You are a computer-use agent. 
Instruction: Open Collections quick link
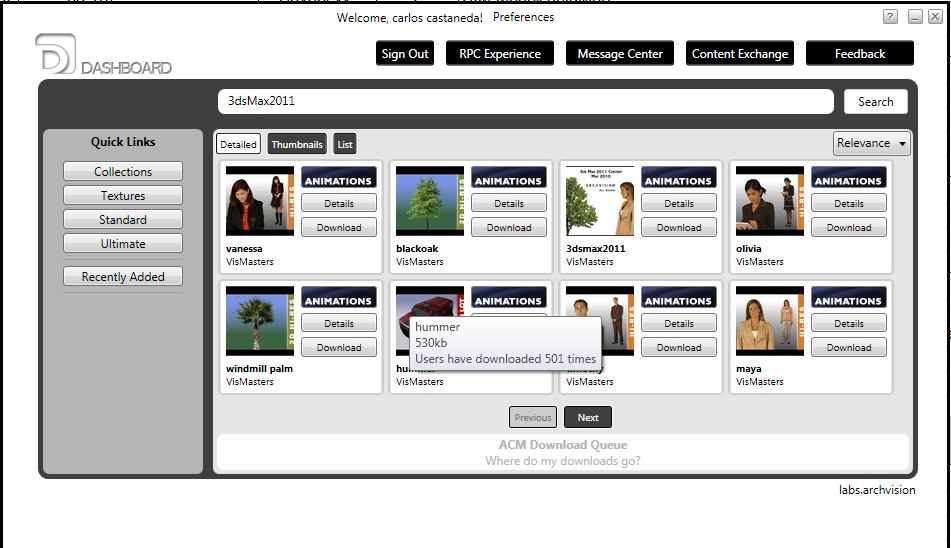click(123, 172)
